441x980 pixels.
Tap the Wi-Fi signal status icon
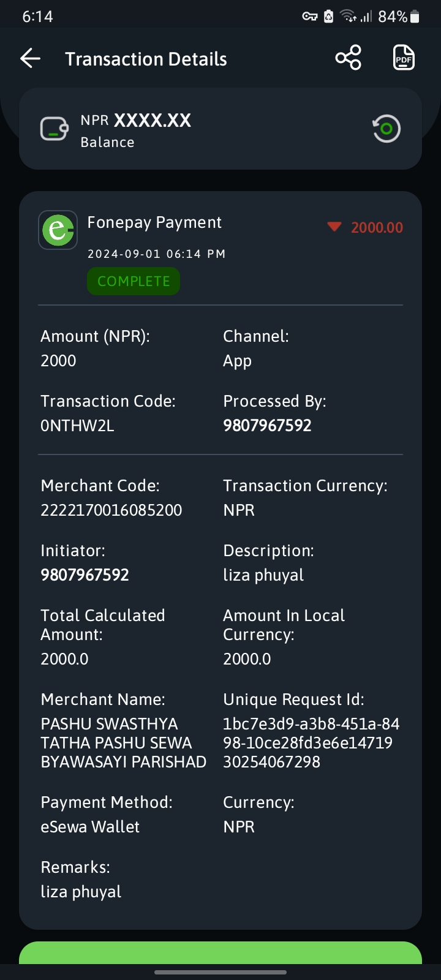[349, 17]
